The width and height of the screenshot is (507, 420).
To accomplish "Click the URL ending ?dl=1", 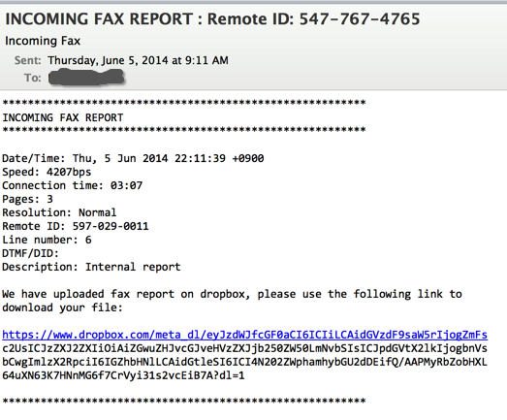I will point(123,375).
